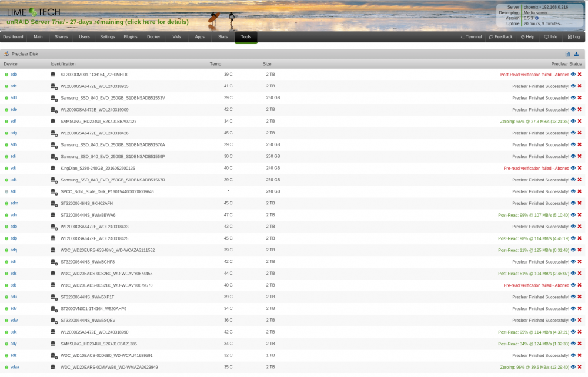Screen dimensions: 588x377
Task: Cancel sdn Post-Read with red X
Action: (x=579, y=215)
